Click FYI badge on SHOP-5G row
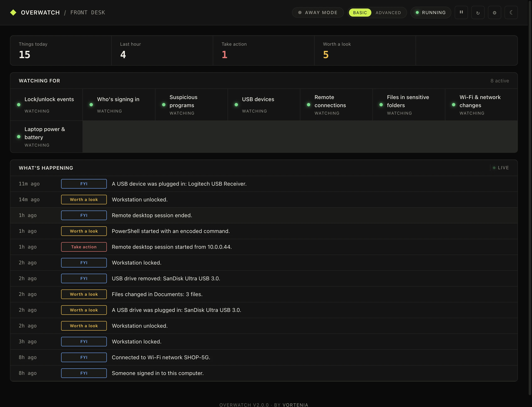This screenshot has width=532, height=407. 84,357
